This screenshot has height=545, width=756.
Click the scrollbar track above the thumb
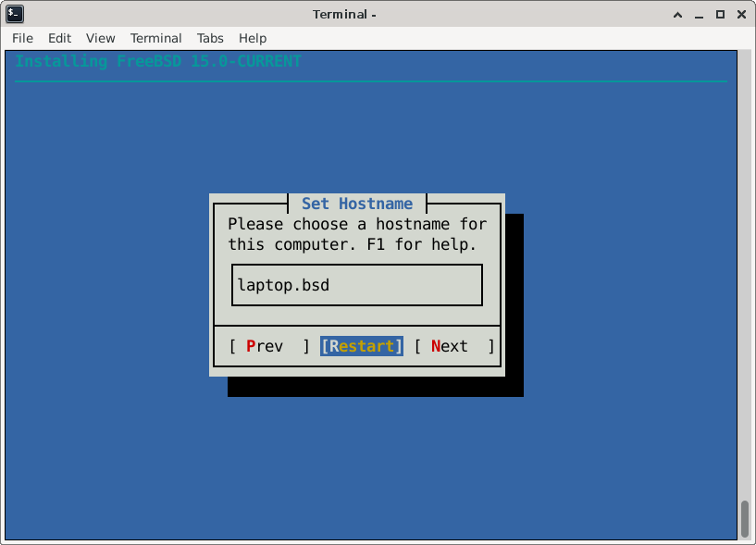coord(745,278)
